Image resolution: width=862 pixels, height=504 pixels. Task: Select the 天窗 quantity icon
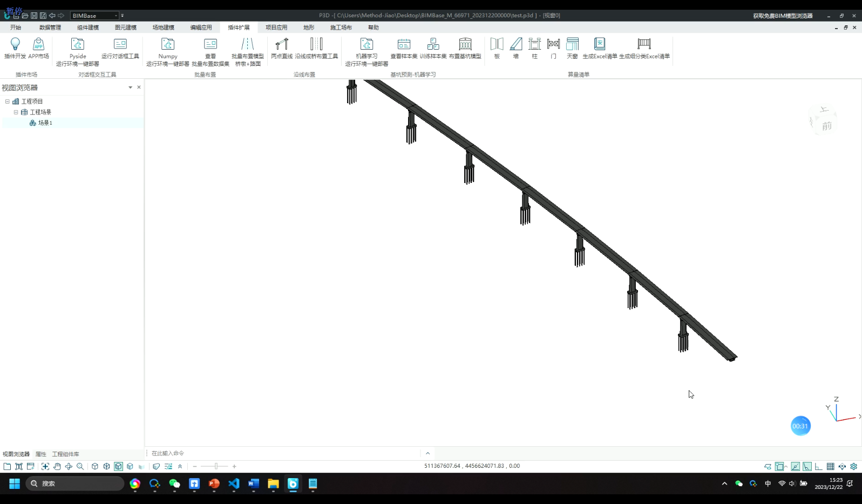572,44
